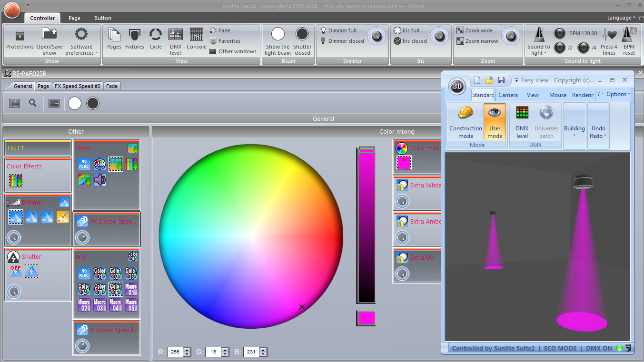Viewport: 644px width, 362px height.
Task: Set Dimmer closed
Action: coord(342,41)
